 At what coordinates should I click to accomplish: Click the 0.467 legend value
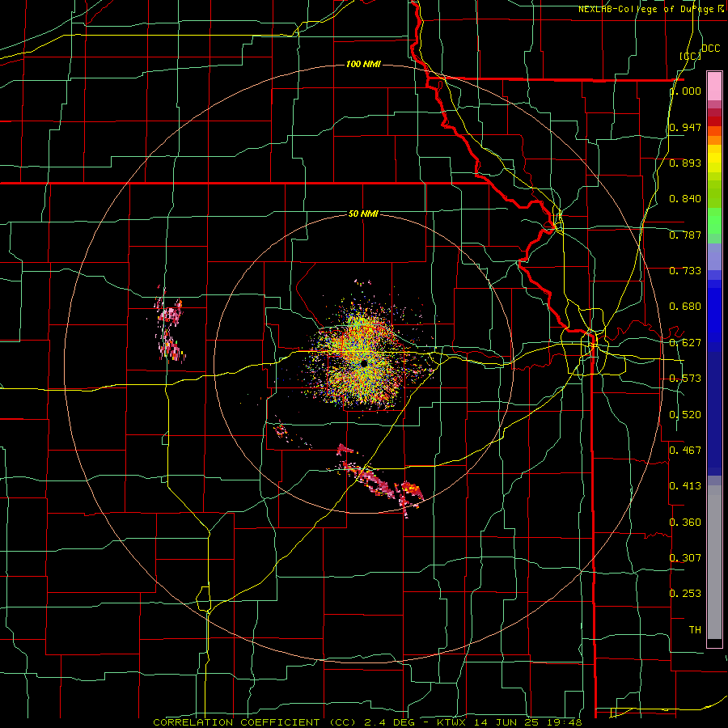[685, 451]
